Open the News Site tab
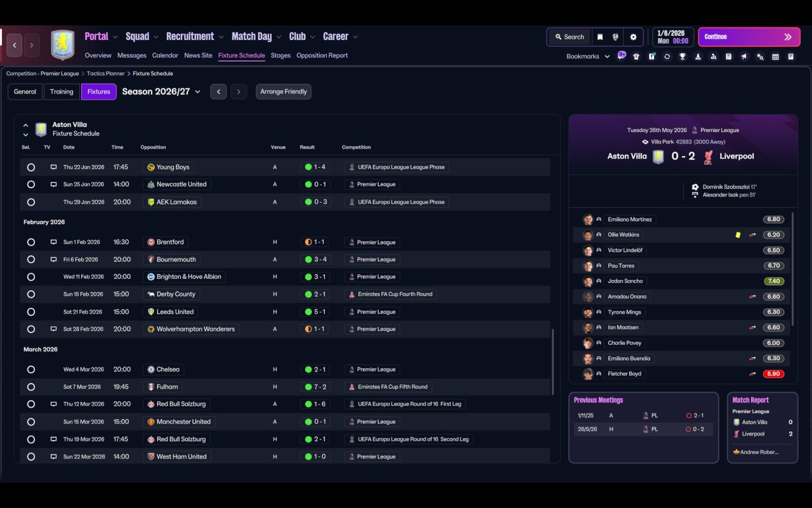 [198, 56]
